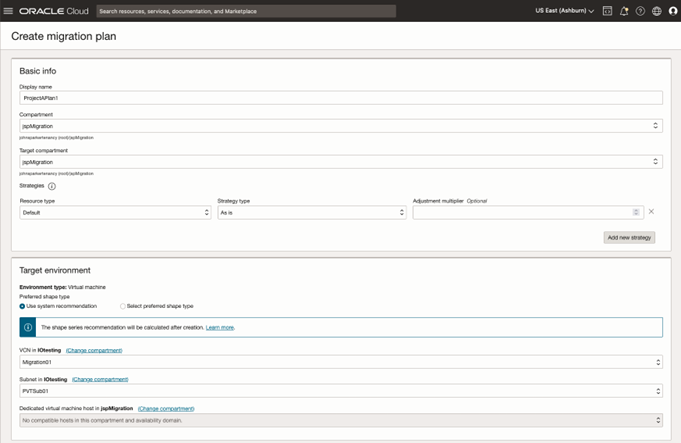
Task: Open the user profile avatar
Action: point(673,11)
